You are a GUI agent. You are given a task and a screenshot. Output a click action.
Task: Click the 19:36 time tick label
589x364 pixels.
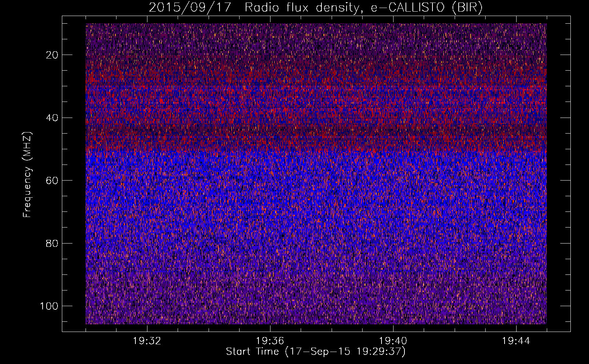point(270,341)
